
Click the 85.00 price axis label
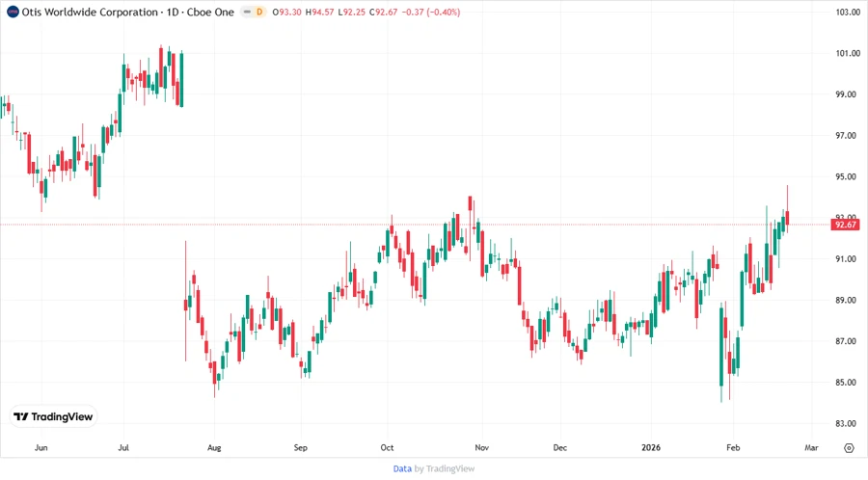click(845, 382)
